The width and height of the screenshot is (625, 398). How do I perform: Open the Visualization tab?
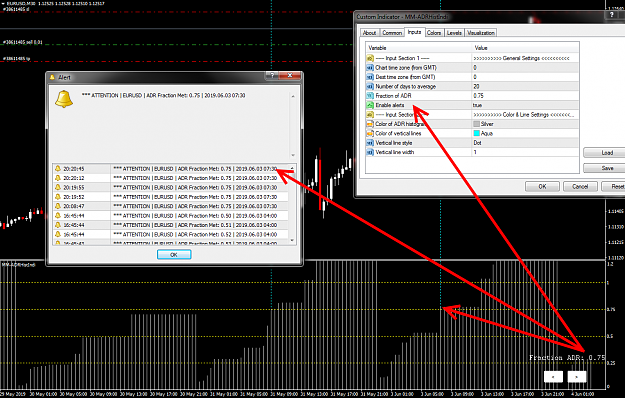[481, 33]
